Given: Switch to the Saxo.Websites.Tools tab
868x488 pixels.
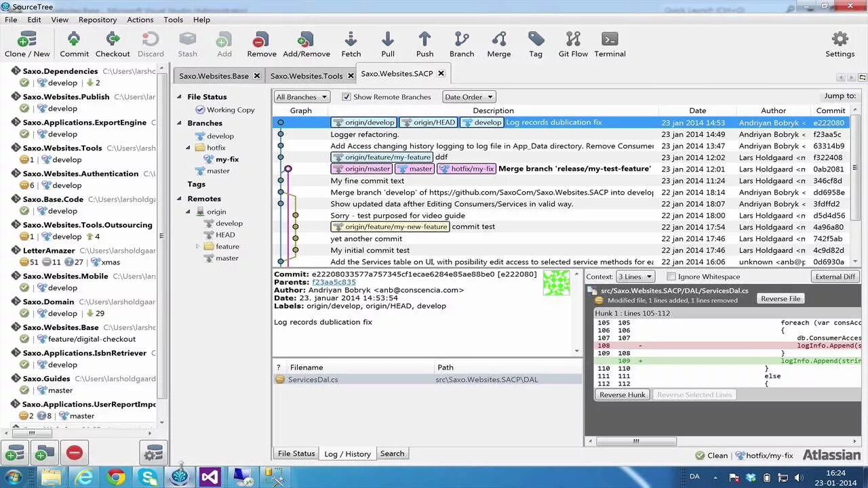Looking at the screenshot, I should (x=306, y=76).
